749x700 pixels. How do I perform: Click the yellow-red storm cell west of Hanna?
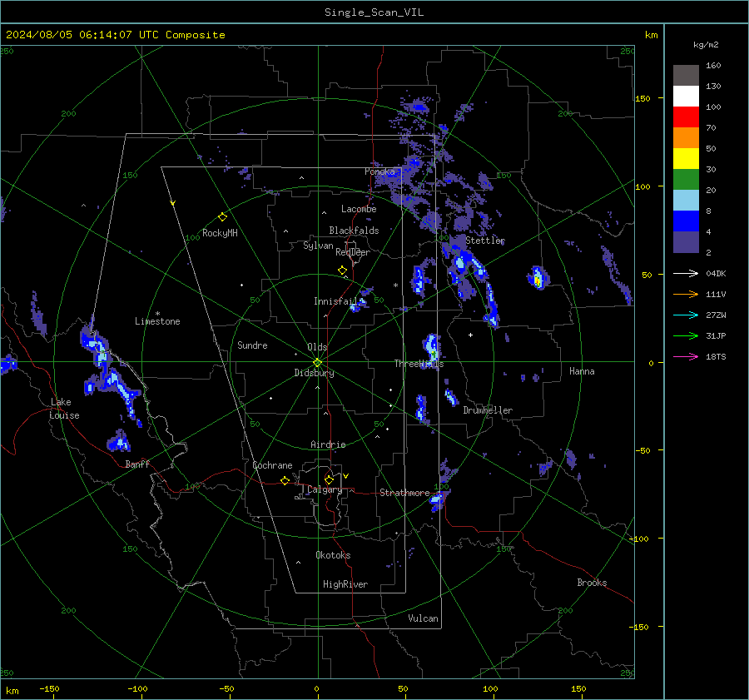538,278
